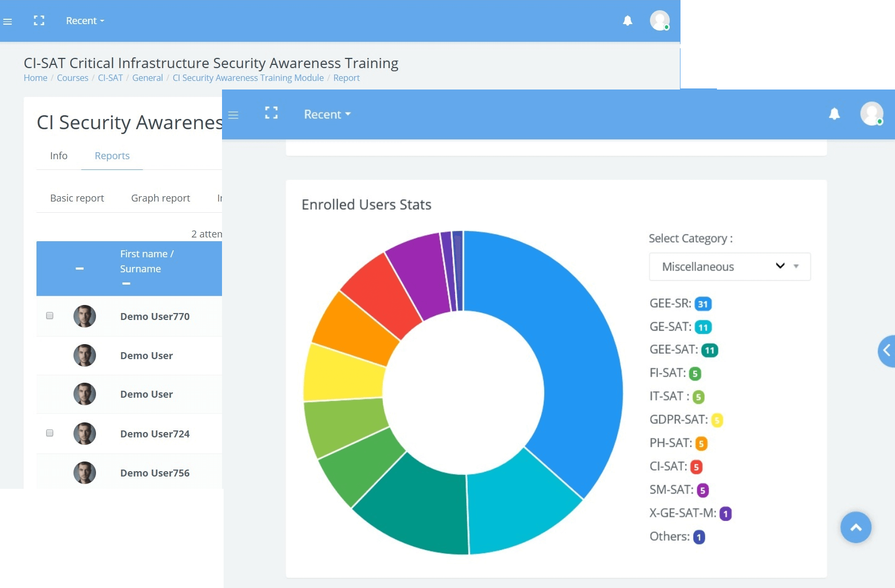The width and height of the screenshot is (895, 588).
Task: Click the CI-SAT count badge in legend
Action: (x=697, y=467)
